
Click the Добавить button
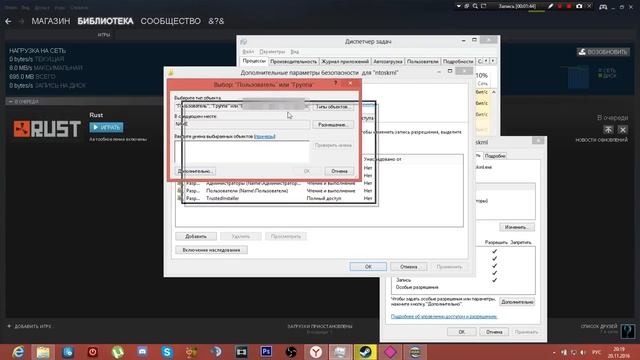(196, 236)
